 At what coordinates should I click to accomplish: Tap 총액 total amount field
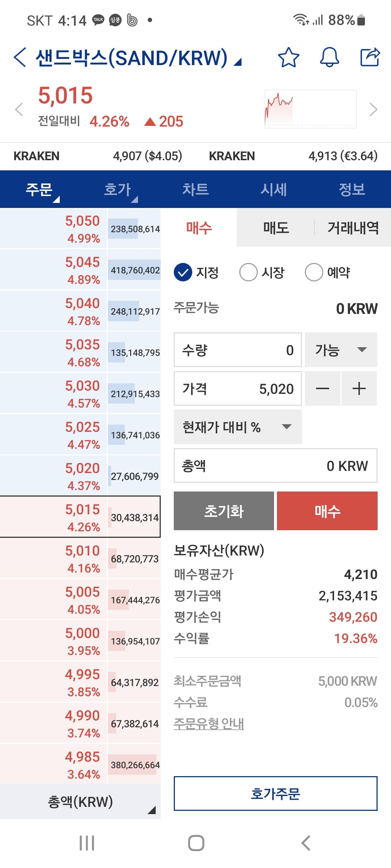276,466
